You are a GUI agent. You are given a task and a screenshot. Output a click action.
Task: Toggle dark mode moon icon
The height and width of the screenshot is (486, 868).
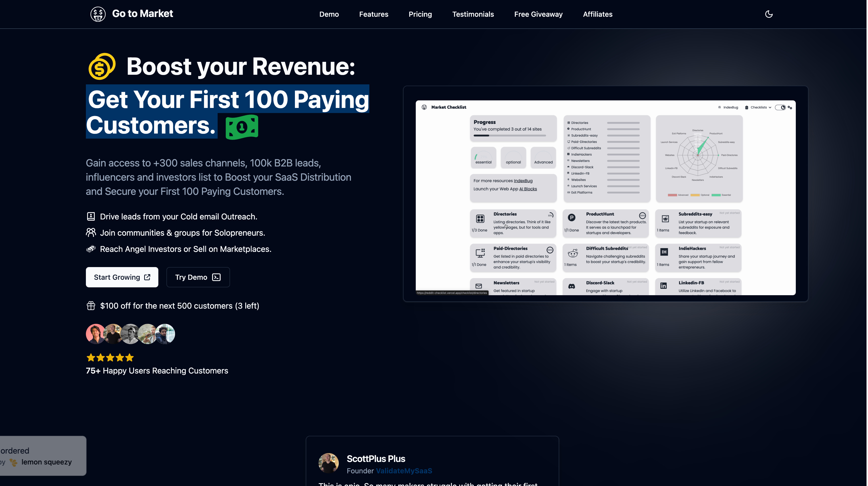coord(769,14)
